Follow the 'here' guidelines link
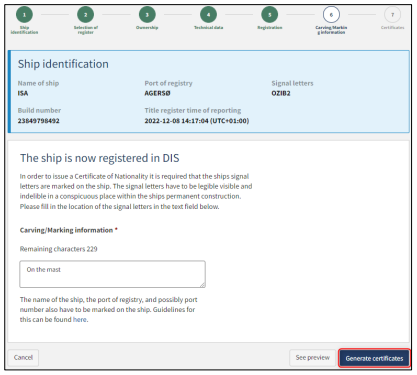Screen dimensions: 417x375 point(80,320)
